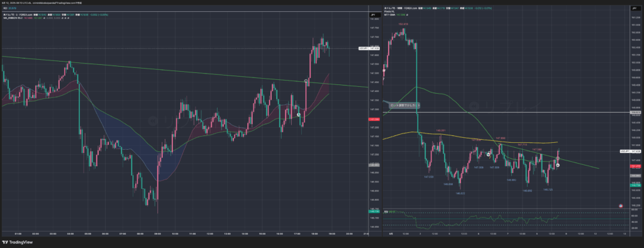Click the 09:00 time label on left chart

click(157, 234)
